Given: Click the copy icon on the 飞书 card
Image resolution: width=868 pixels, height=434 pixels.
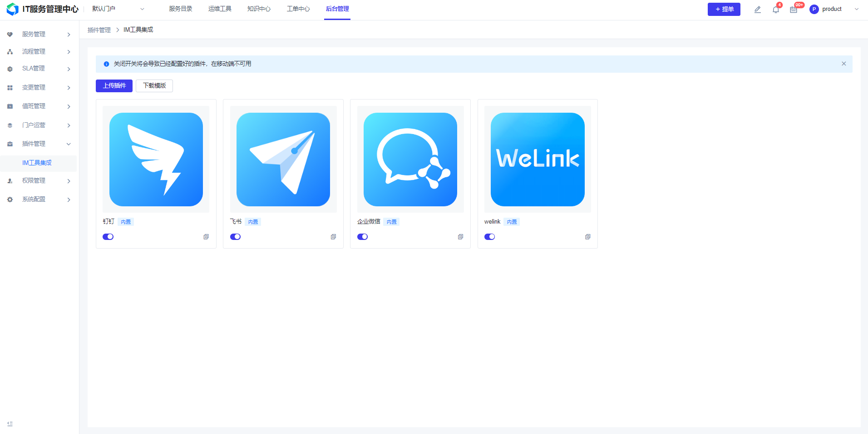Looking at the screenshot, I should pyautogui.click(x=333, y=237).
